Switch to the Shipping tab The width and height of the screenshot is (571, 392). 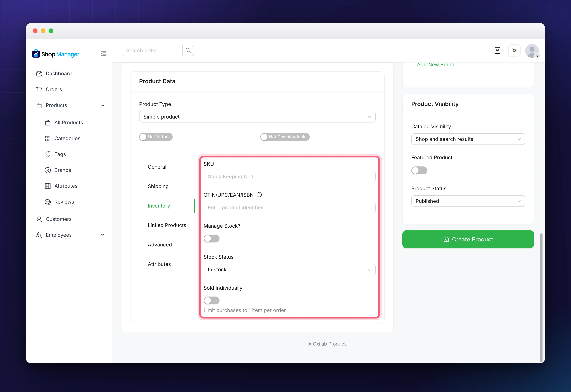tap(158, 186)
